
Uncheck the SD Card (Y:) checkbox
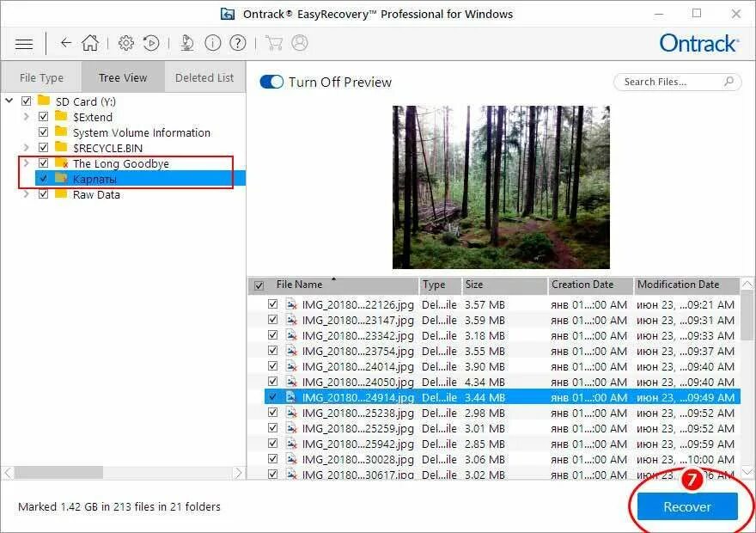pos(26,101)
